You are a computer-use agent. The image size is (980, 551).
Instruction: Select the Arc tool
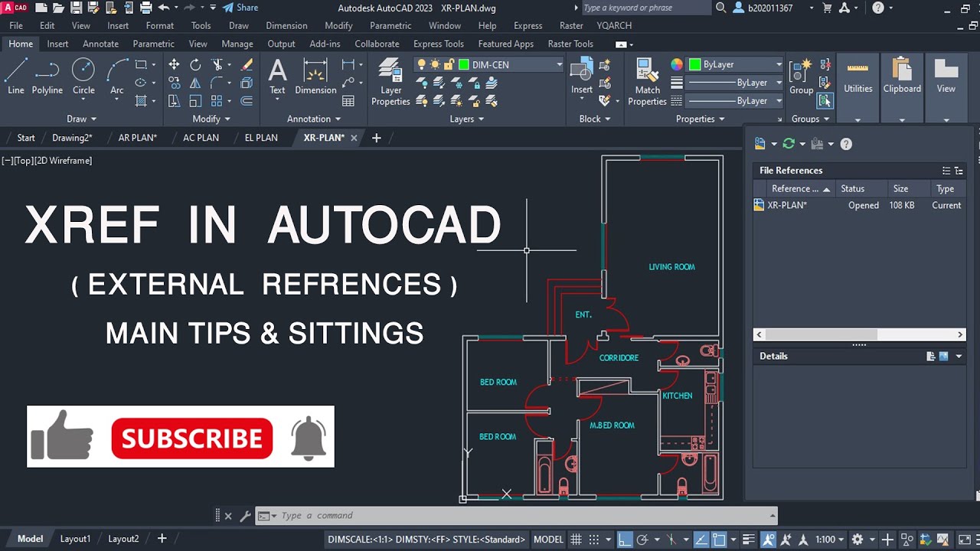(116, 77)
